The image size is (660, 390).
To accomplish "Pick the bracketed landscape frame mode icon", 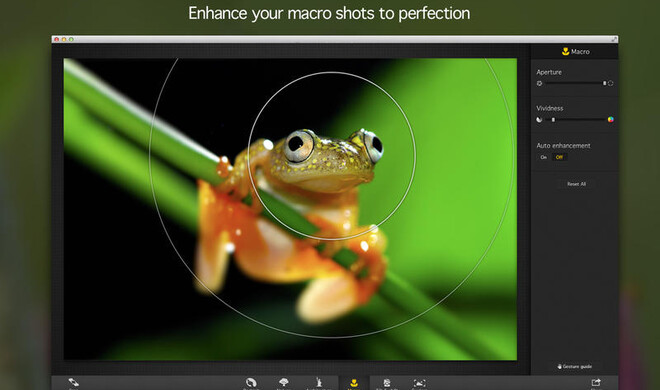I will click(x=419, y=383).
